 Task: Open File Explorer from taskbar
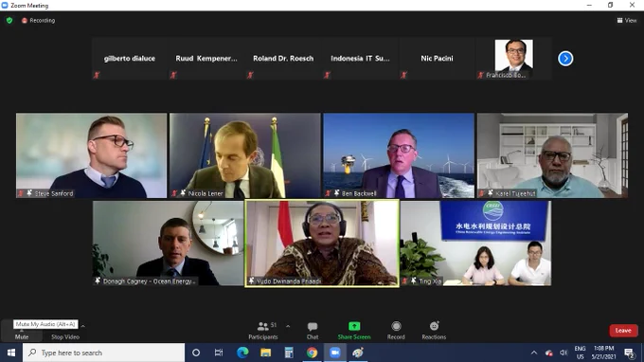coord(266,353)
